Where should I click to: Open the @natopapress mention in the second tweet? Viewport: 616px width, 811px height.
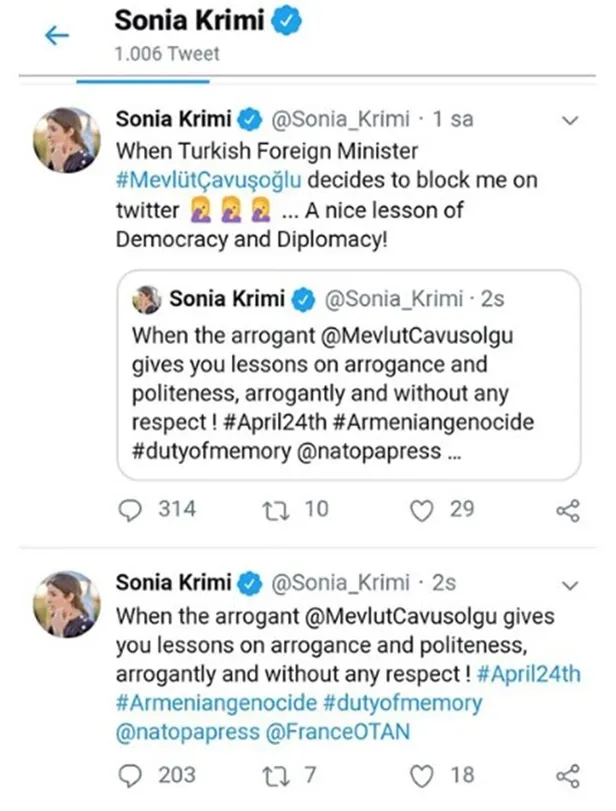coord(185,733)
